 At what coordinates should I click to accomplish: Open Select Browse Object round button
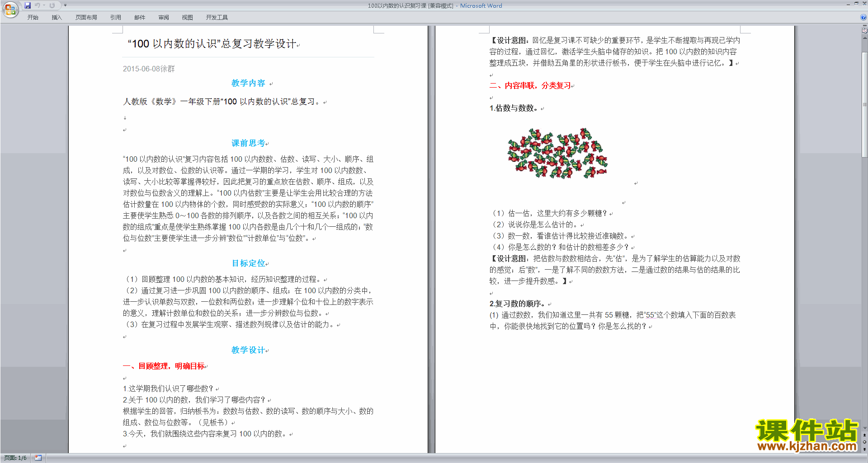pos(864,442)
